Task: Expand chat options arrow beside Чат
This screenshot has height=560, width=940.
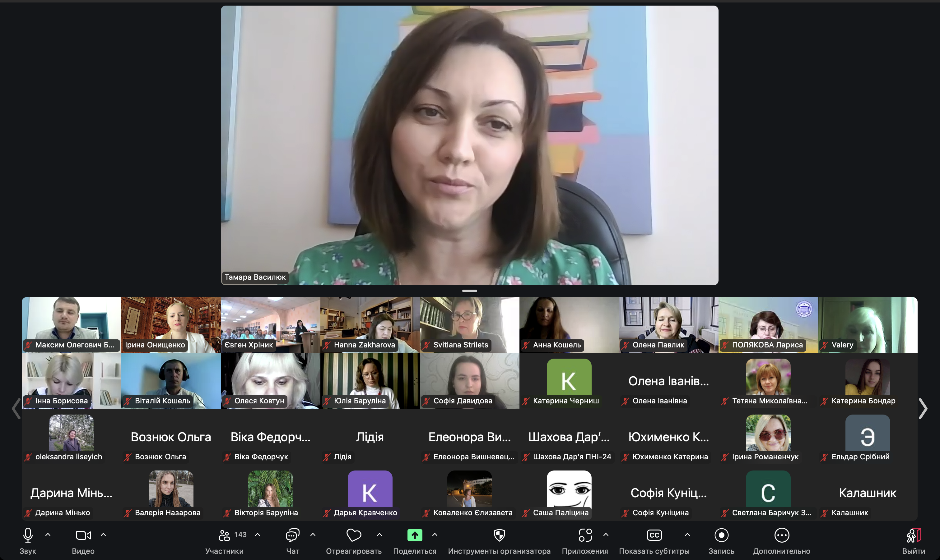Action: [x=313, y=535]
